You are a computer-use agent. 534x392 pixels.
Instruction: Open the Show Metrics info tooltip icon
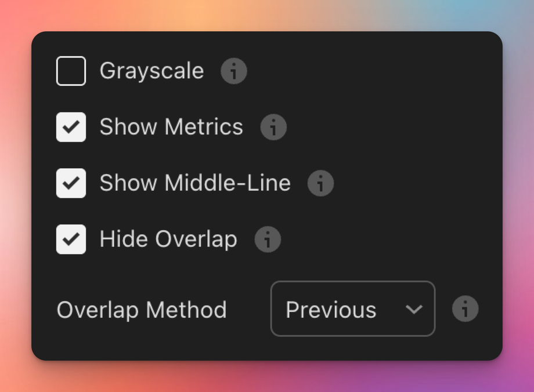273,127
